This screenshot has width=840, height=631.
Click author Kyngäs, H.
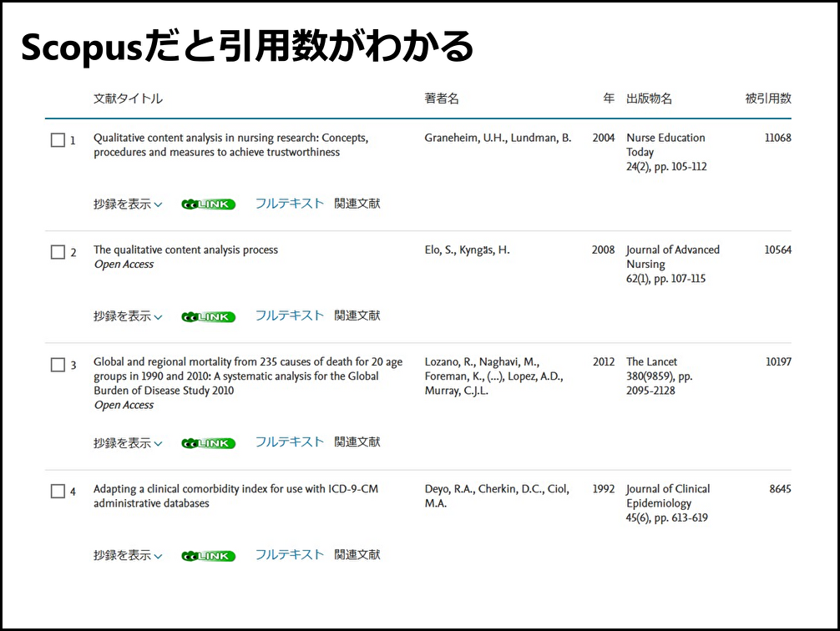click(x=484, y=250)
